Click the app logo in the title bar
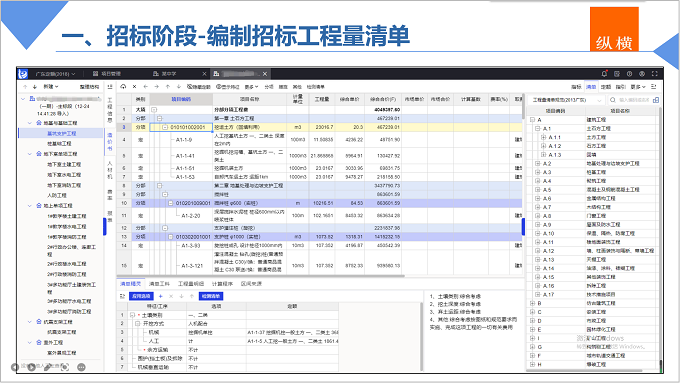Image resolution: width=680 pixels, height=384 pixels. [x=23, y=74]
